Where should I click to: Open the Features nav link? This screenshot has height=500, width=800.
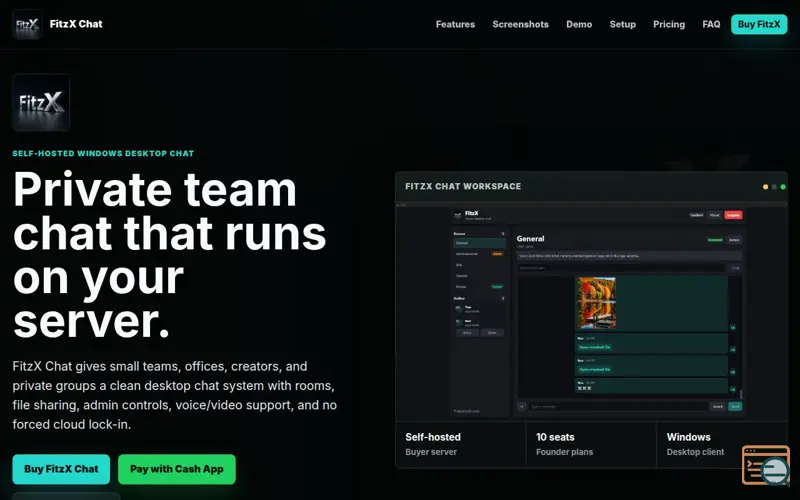455,24
